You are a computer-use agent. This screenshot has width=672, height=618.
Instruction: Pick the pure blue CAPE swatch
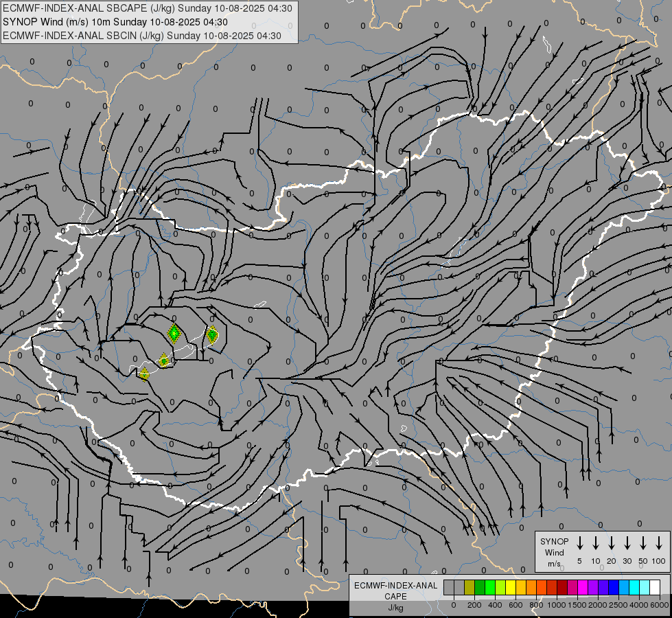(x=613, y=587)
